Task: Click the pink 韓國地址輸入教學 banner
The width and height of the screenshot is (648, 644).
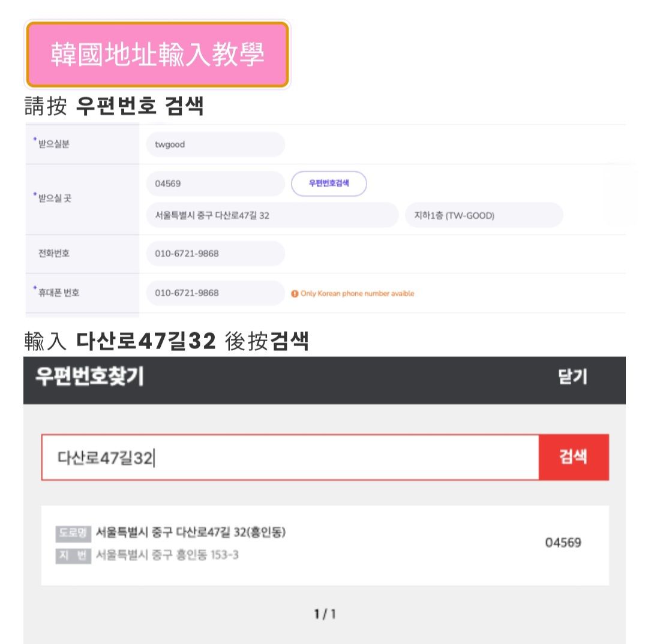Action: point(158,55)
